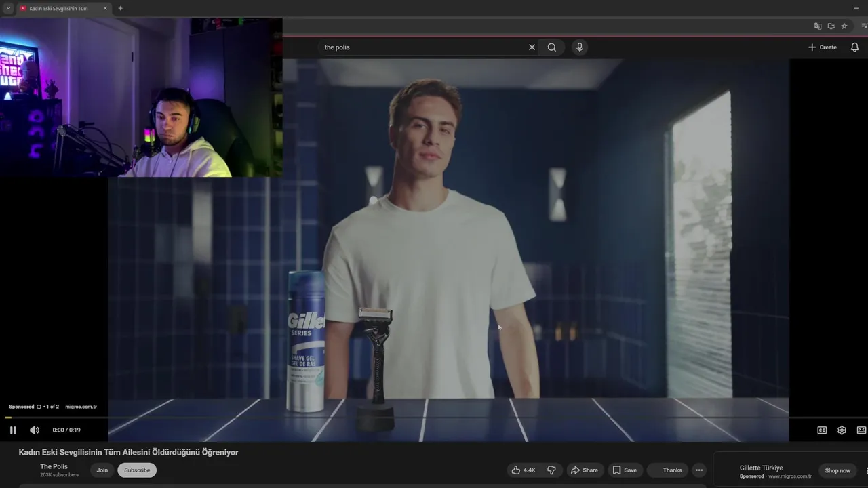Bookmark this page with the star icon
868x488 pixels.
(x=844, y=26)
